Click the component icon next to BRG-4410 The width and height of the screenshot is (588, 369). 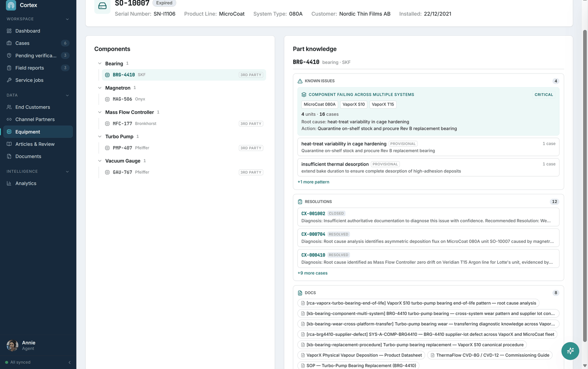107,75
